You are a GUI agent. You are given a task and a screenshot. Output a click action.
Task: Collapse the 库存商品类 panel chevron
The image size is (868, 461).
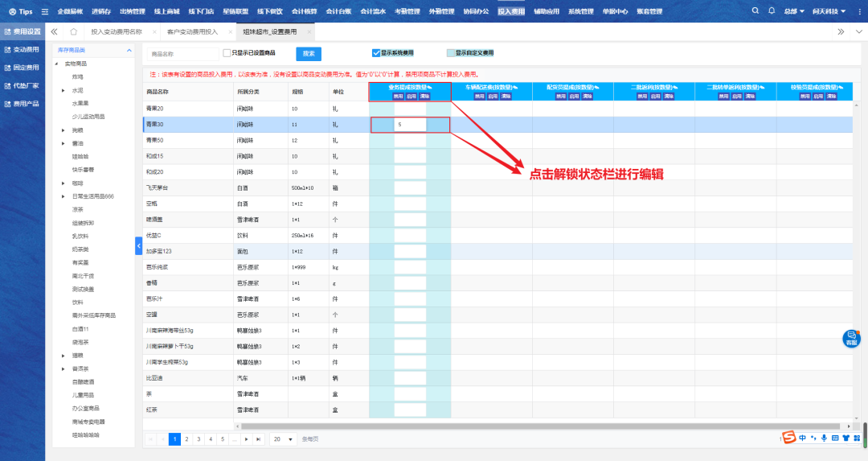pyautogui.click(x=129, y=51)
